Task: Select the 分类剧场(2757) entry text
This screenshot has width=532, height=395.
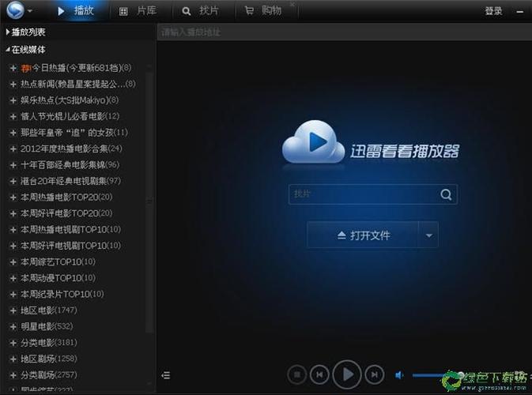Action: click(x=49, y=375)
